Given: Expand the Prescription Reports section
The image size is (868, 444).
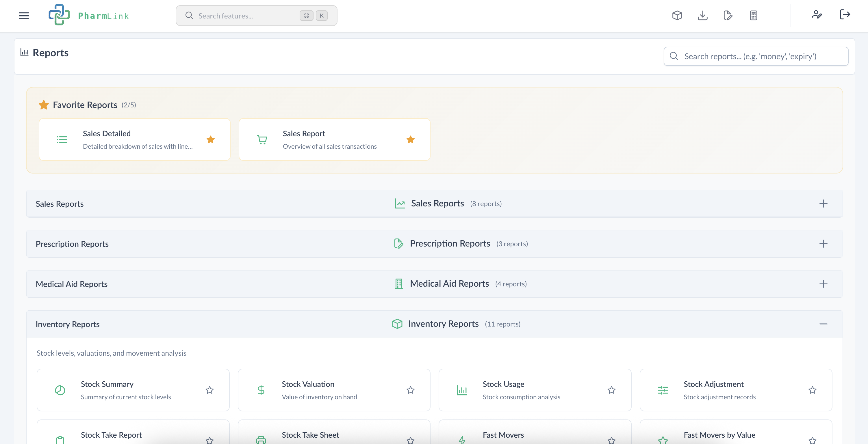Looking at the screenshot, I should point(824,243).
